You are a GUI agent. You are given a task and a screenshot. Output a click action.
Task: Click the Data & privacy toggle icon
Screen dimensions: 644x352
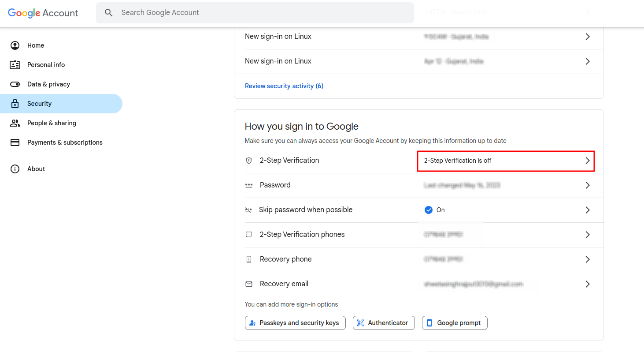(15, 84)
